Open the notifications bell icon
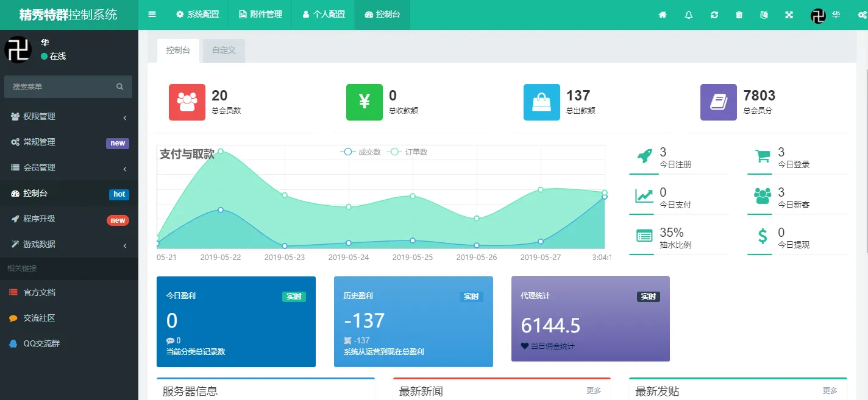868x400 pixels. tap(688, 15)
